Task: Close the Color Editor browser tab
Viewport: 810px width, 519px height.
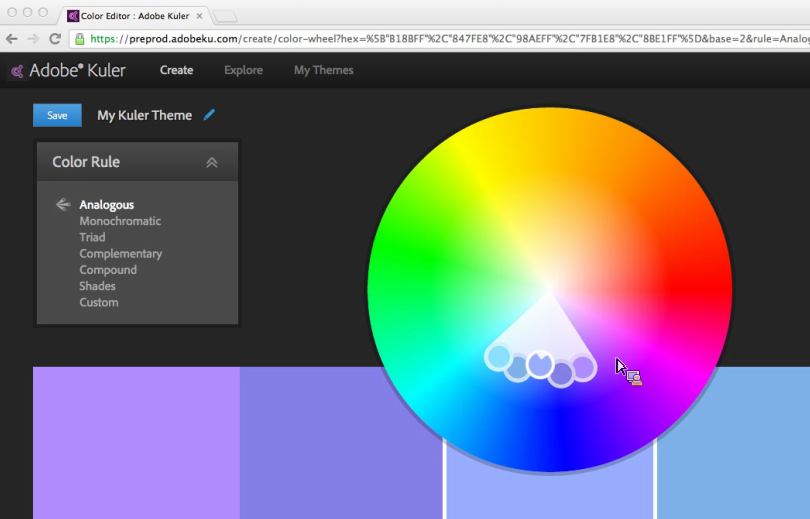Action: (199, 16)
